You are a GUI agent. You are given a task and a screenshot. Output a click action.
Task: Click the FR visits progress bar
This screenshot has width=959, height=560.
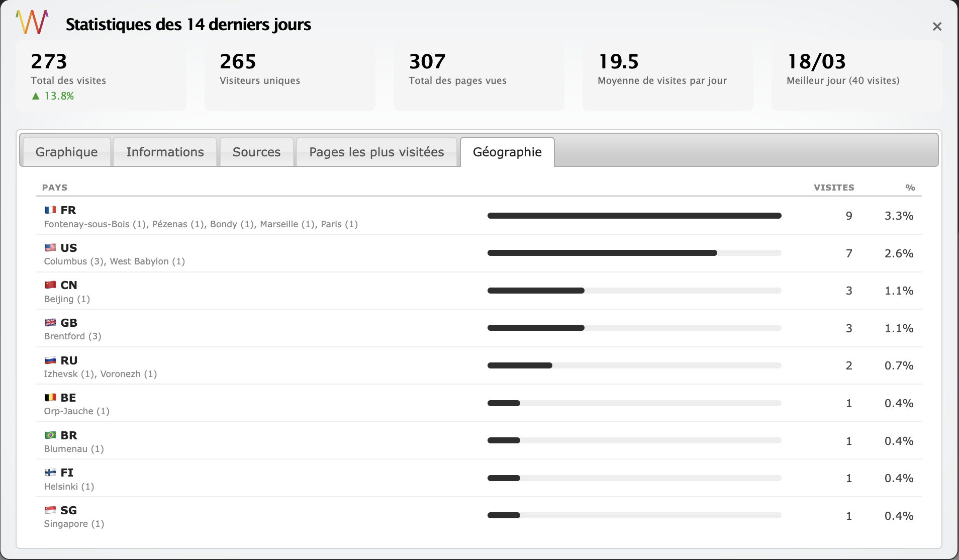(x=634, y=216)
